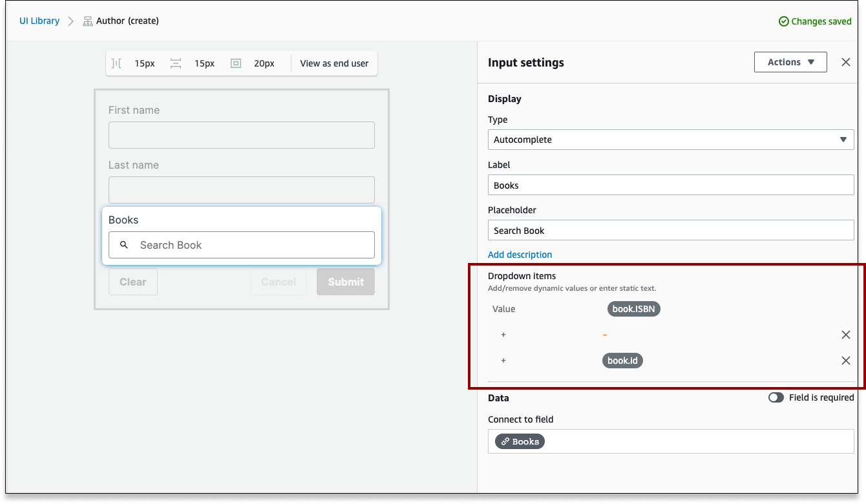Click the Changes saved status

[x=815, y=21]
